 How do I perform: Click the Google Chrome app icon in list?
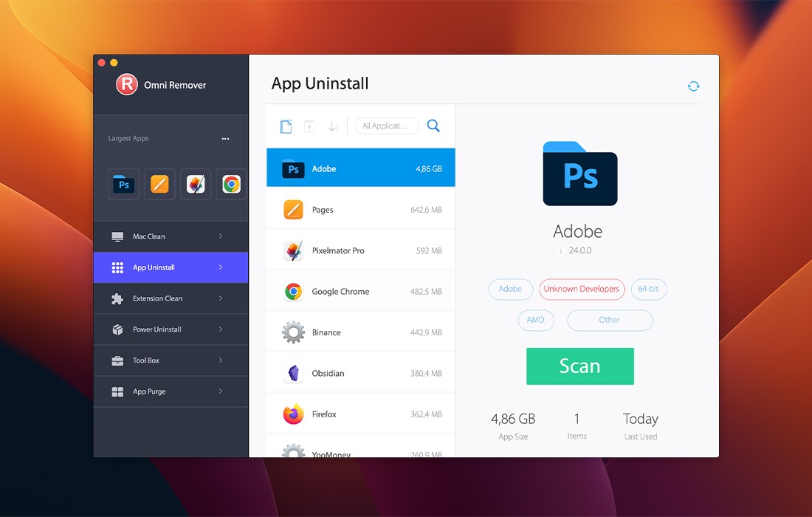click(x=294, y=292)
